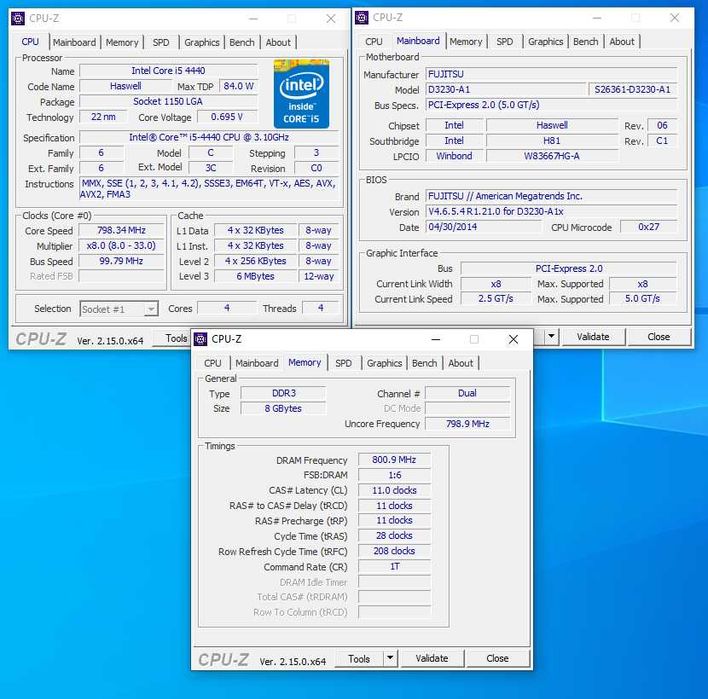Click Tools button in the CPU window

[172, 338]
